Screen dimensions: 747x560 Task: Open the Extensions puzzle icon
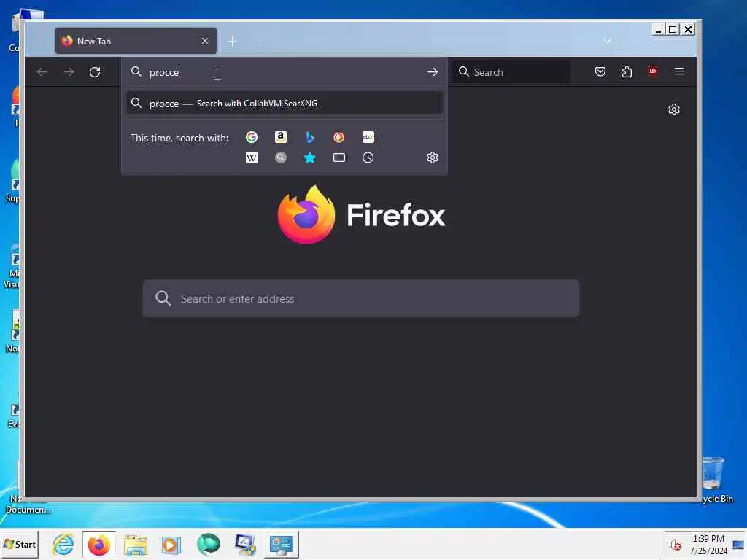click(627, 71)
